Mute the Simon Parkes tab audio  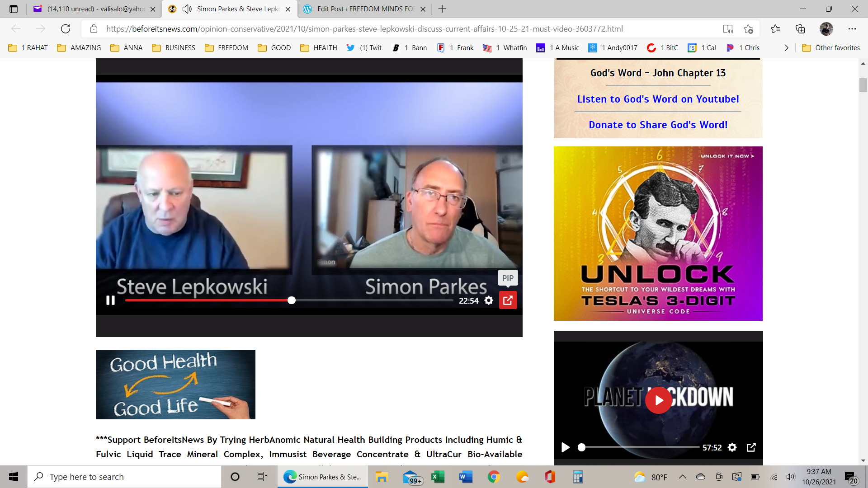pos(187,9)
